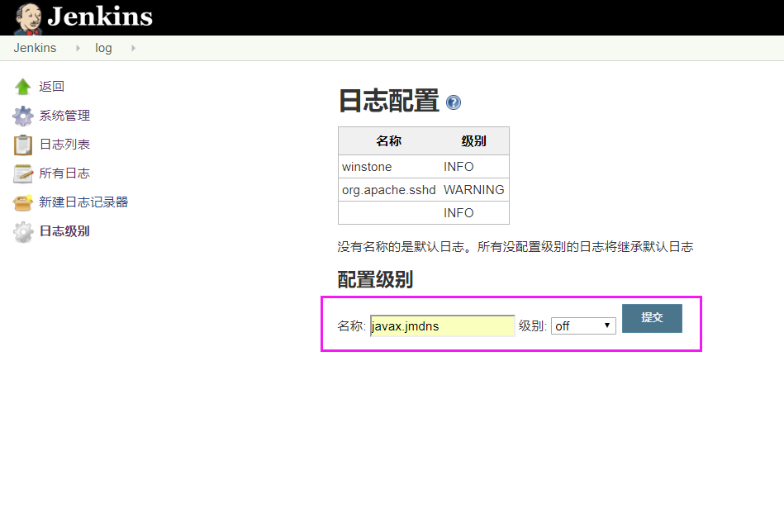This screenshot has height=532, width=784.
Task: Click the Jenkins butler logo icon
Action: pyautogui.click(x=28, y=18)
